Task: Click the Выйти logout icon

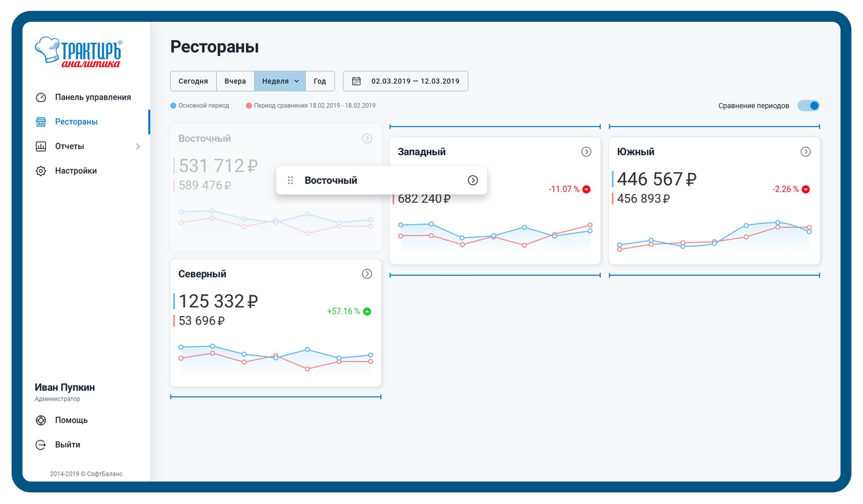Action: pos(41,445)
